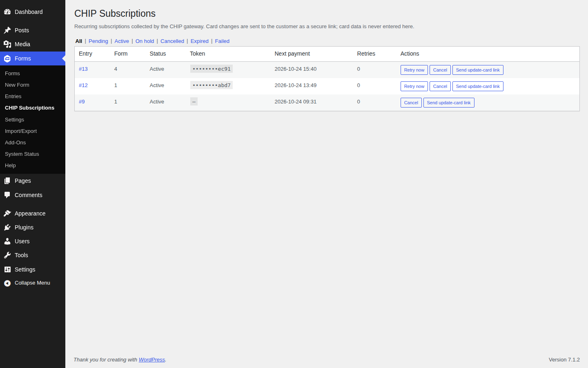Open entry #13 link
This screenshot has height=368, width=588.
[x=83, y=69]
